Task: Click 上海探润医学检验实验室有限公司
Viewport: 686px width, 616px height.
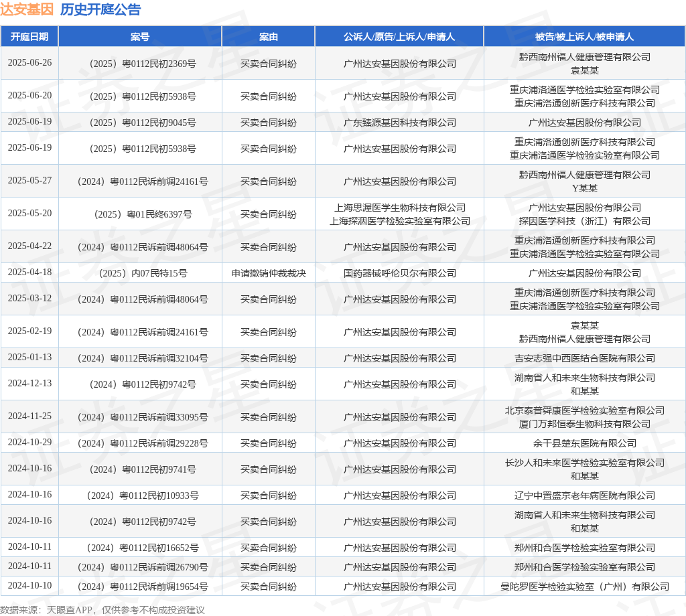Action: coord(400,221)
